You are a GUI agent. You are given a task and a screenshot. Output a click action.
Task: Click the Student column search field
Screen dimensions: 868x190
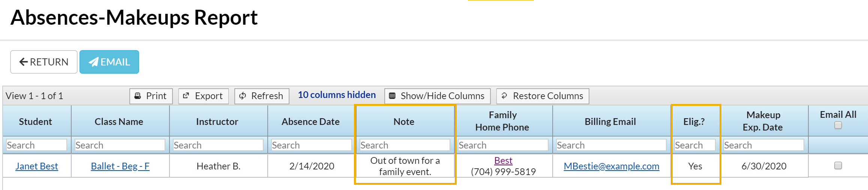(x=36, y=145)
